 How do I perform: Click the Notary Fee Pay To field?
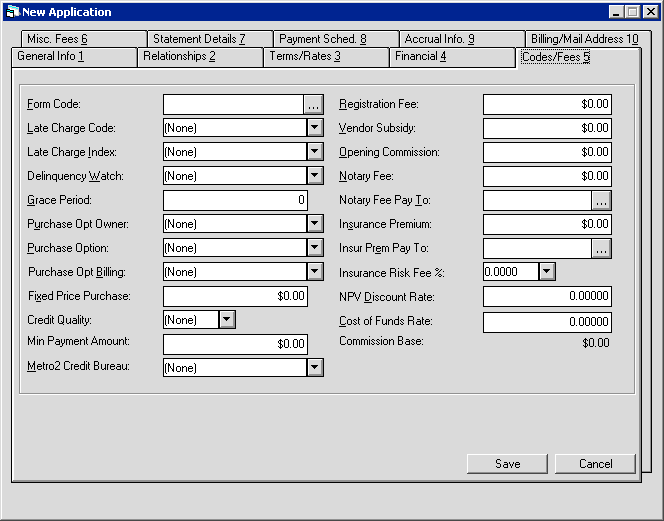point(537,200)
